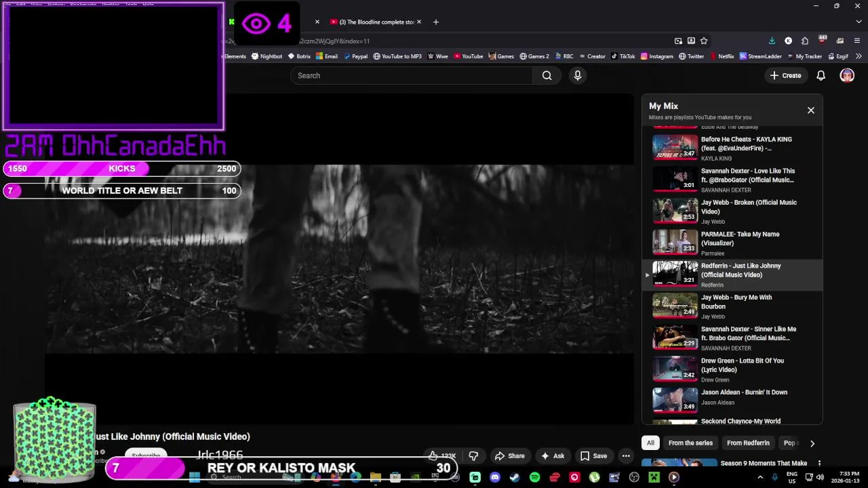The image size is (868, 488).
Task: Select Redferrin - Just Like Johnny entry
Action: 732,274
